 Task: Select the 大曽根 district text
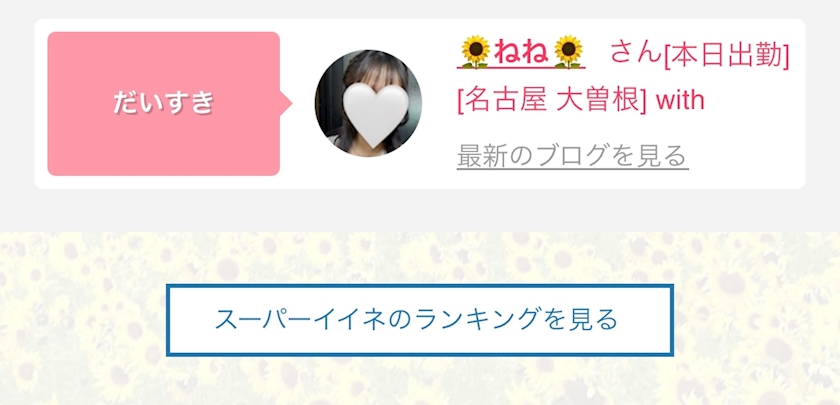(596, 100)
